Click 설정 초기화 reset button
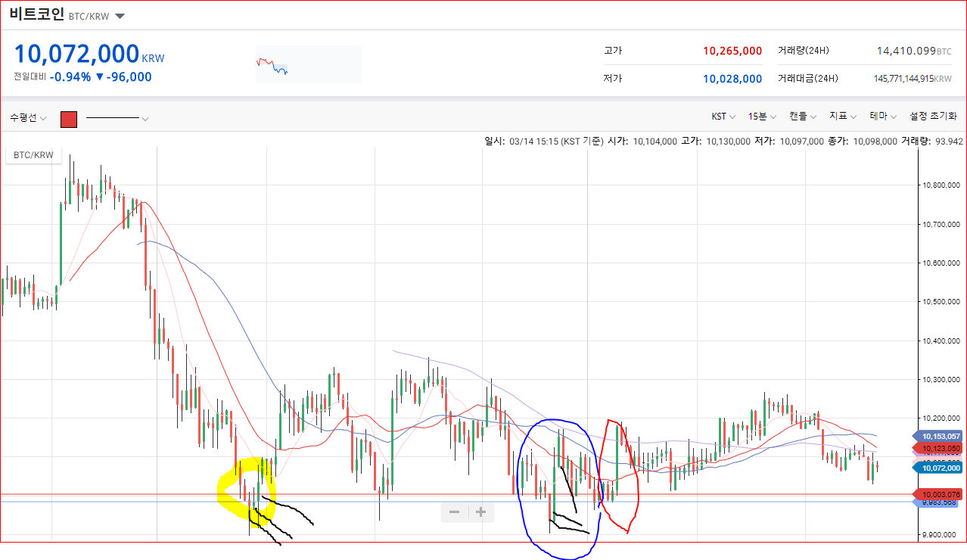967x560 pixels. [933, 117]
